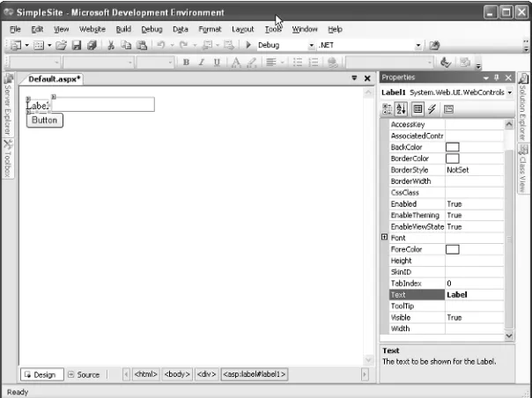
Task: Open the .NET platform dropdown
Action: pyautogui.click(x=418, y=45)
